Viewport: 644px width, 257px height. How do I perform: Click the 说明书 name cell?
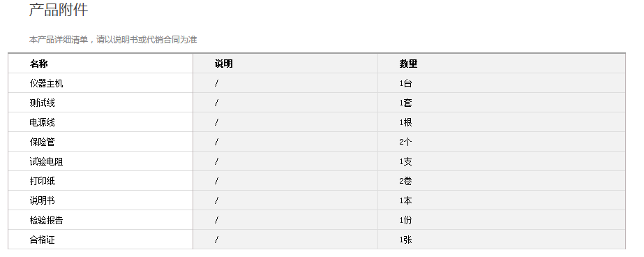click(100, 200)
